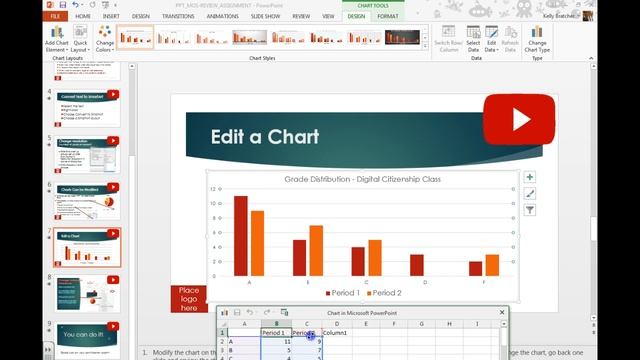Click the large YouTube play button on slide
Screen dimensions: 640x360
click(519, 120)
